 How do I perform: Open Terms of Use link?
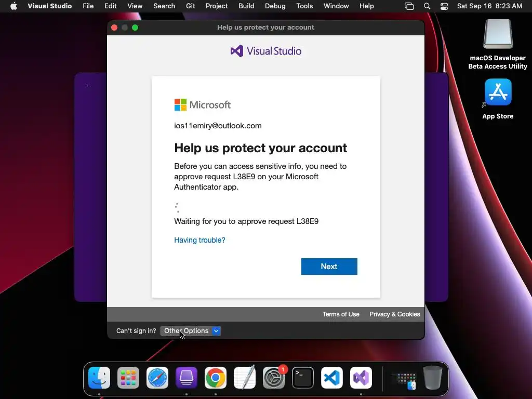(341, 314)
